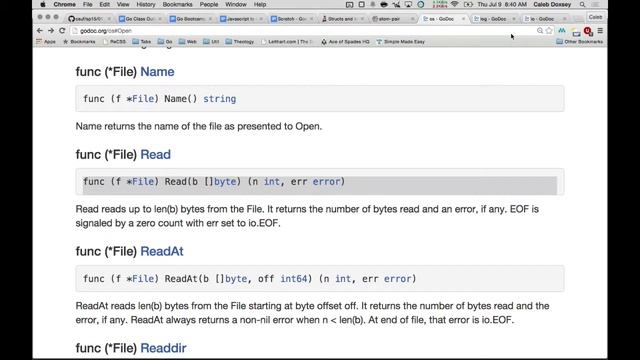Click the string type in Name signature
640x360 pixels.
(x=220, y=99)
